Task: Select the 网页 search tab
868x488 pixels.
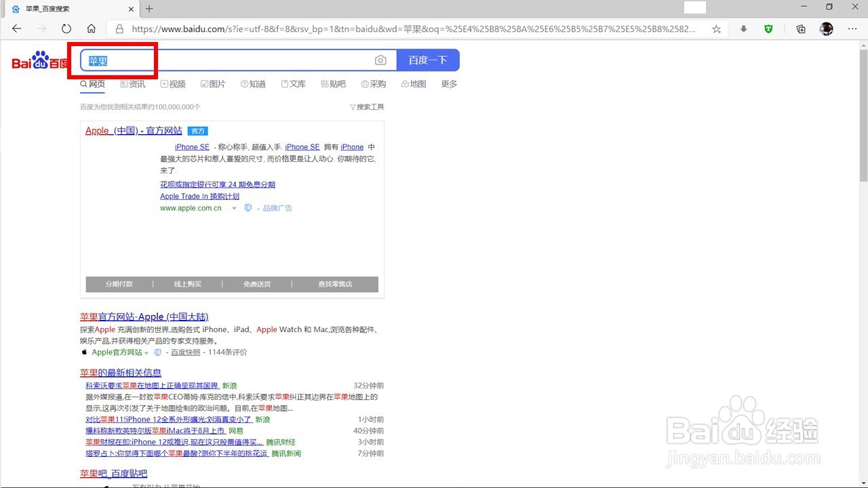Action: [93, 84]
